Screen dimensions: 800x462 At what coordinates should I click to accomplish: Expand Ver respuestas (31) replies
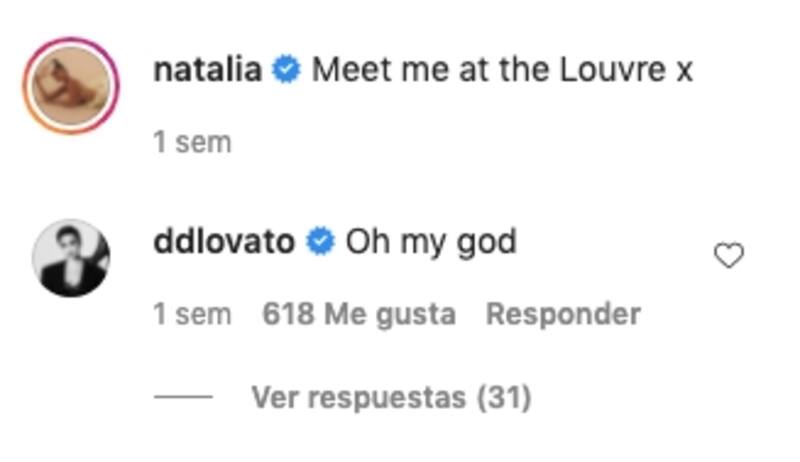point(391,397)
